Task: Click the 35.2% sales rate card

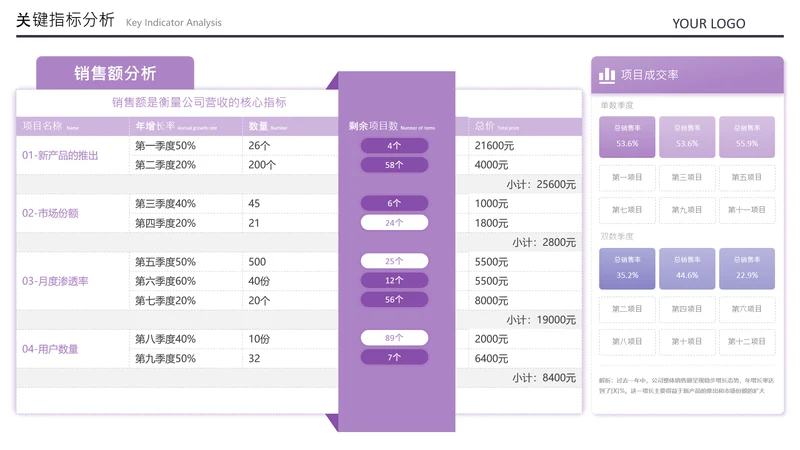Action: coord(627,269)
